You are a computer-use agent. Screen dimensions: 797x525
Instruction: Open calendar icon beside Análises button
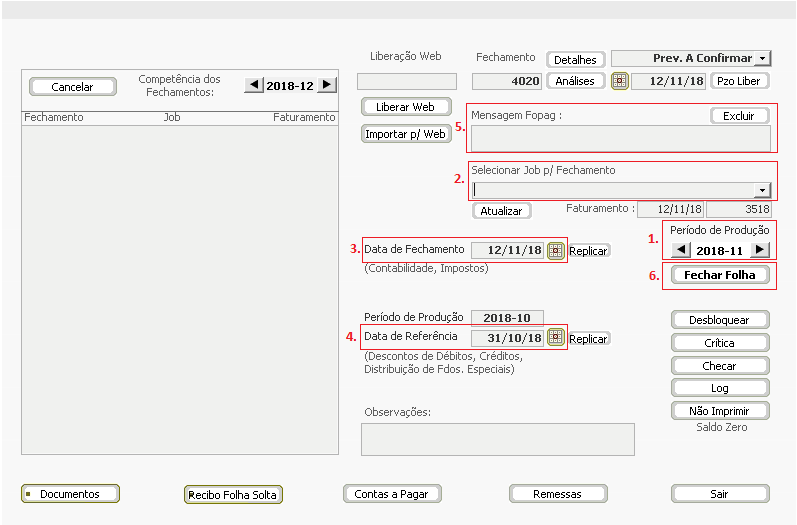click(620, 81)
